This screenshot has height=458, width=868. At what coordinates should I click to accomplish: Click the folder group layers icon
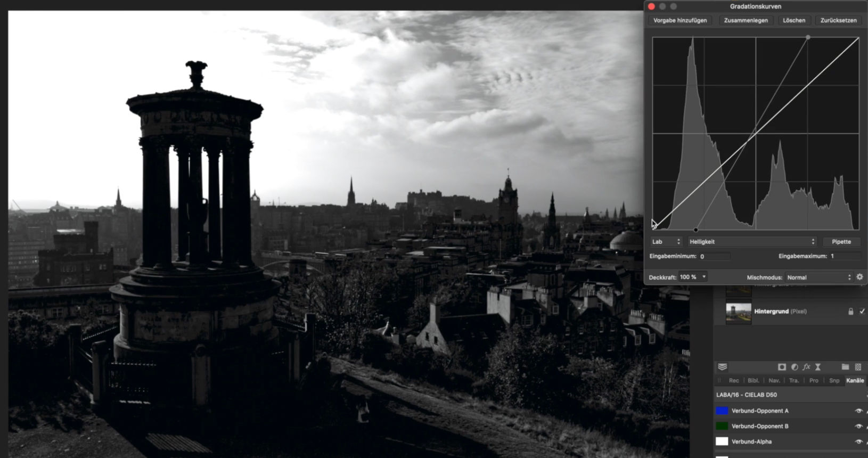(845, 367)
